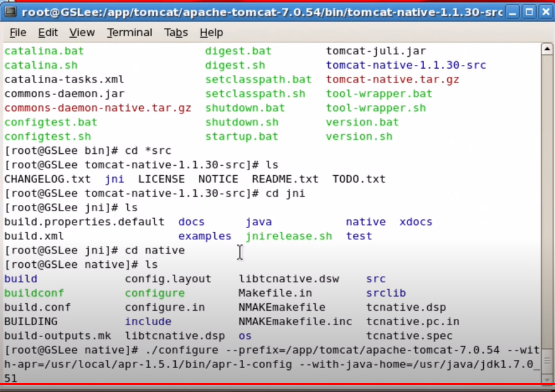
Task: Click TODO.txt file name
Action: pos(359,179)
